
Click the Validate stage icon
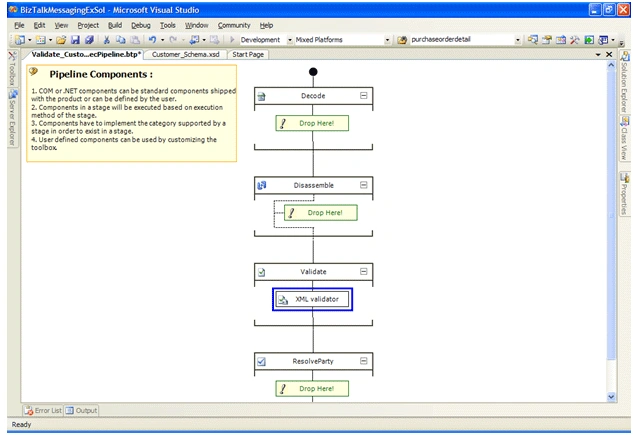(262, 272)
